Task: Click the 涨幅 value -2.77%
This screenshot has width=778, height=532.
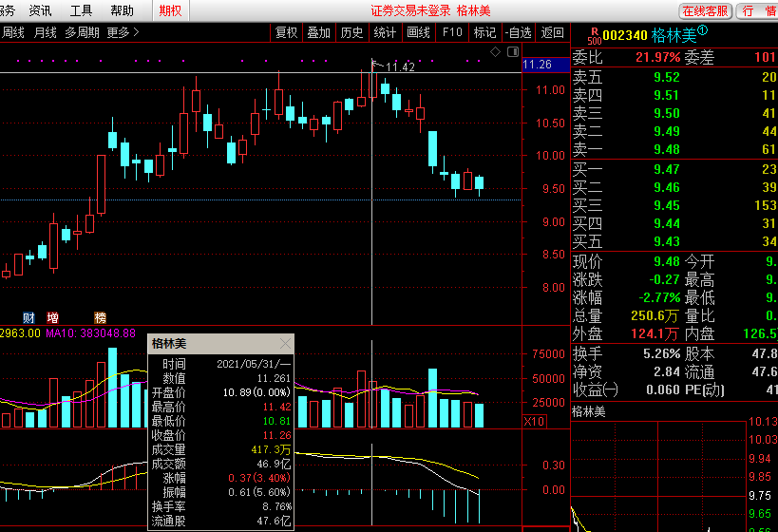Action: click(x=659, y=297)
